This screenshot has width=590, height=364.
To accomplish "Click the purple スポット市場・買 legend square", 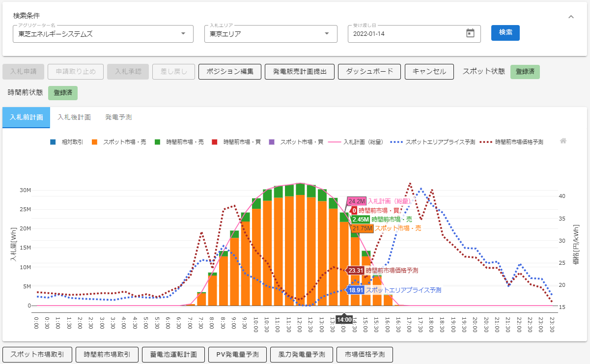I will tap(272, 141).
